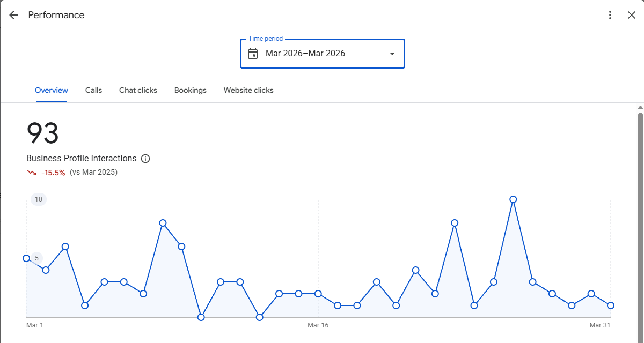Switch to the Bookings tab

(191, 90)
